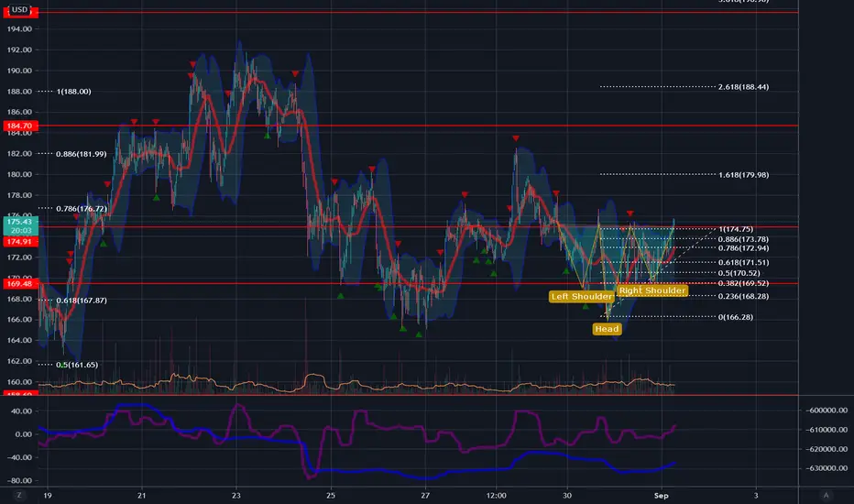The height and width of the screenshot is (504, 854).
Task: Click the date 30 on the time axis
Action: click(x=567, y=495)
